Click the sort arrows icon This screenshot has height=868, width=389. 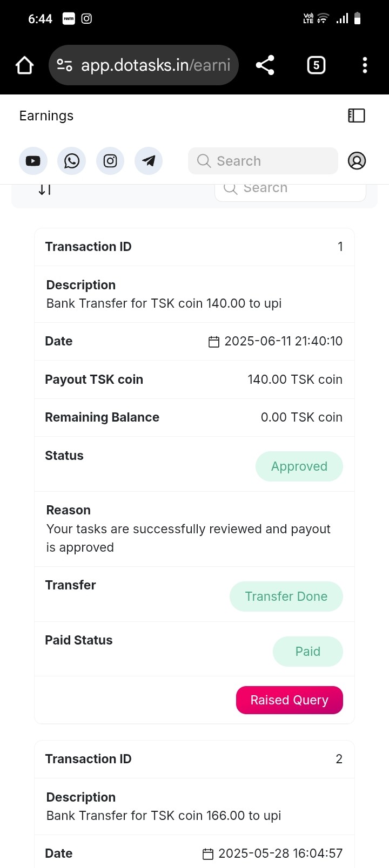45,189
